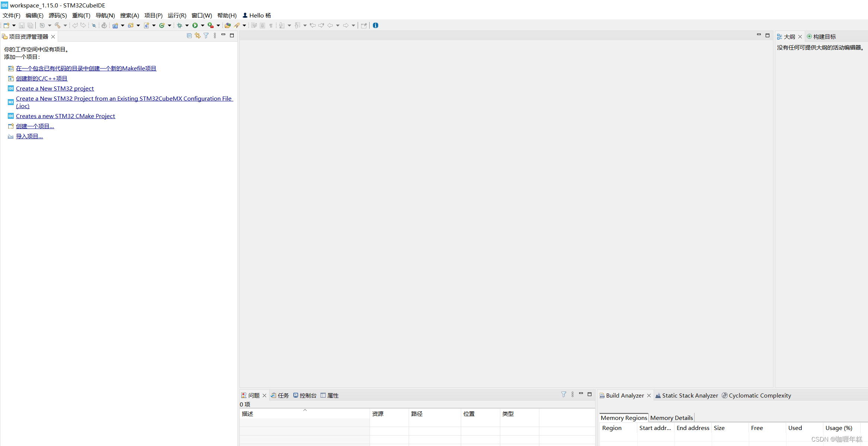Open the 项目(P) menu

153,15
